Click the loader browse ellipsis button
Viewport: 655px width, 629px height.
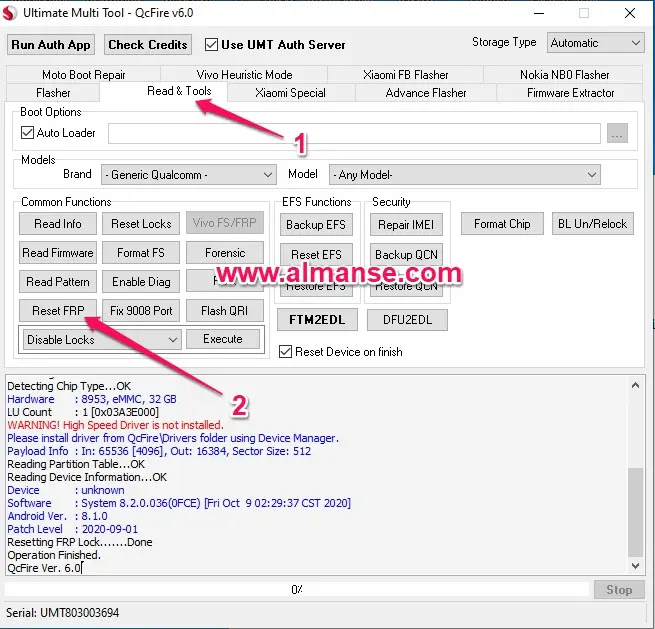(617, 133)
